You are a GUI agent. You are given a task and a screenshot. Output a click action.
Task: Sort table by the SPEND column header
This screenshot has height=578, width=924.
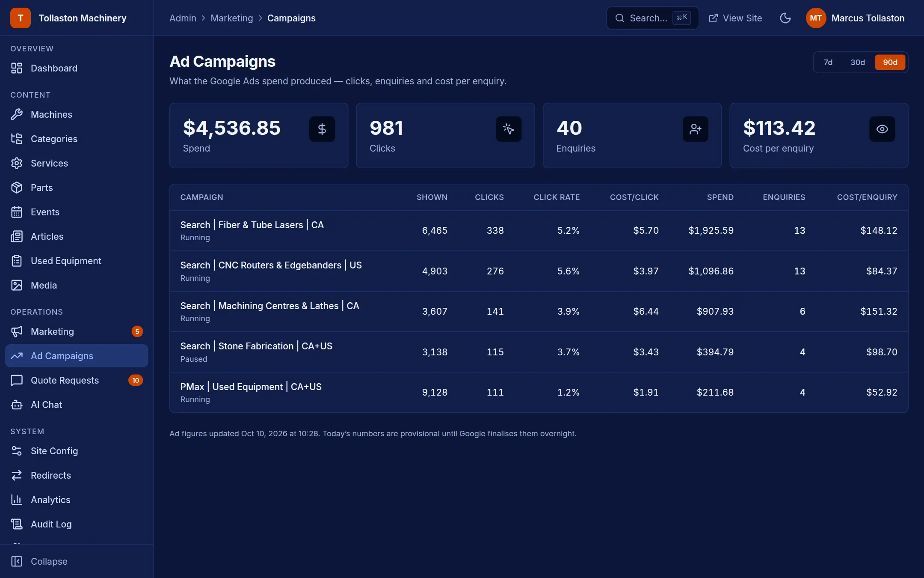[720, 197]
